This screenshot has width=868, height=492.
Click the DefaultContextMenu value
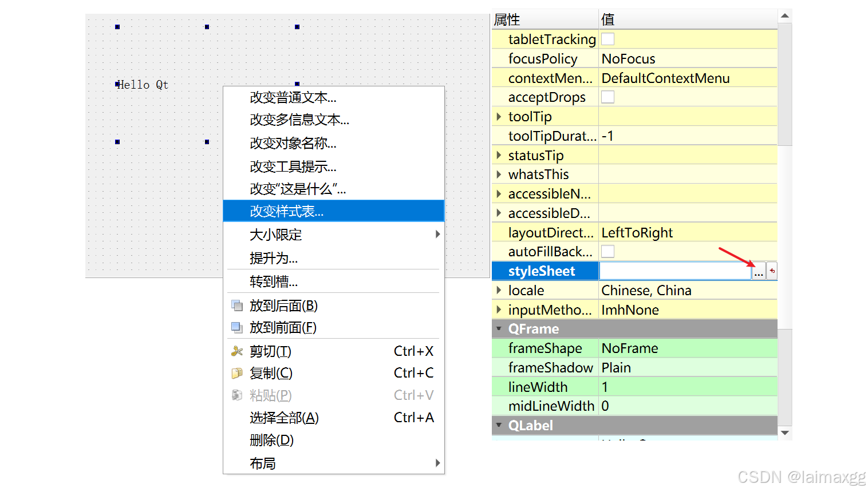(x=665, y=78)
